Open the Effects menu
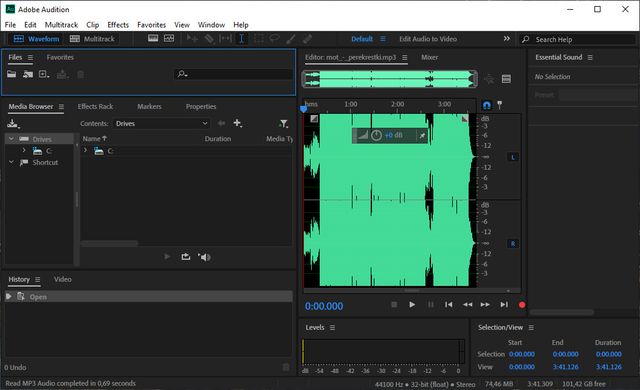Viewport: 640px width, 390px height. [x=118, y=24]
